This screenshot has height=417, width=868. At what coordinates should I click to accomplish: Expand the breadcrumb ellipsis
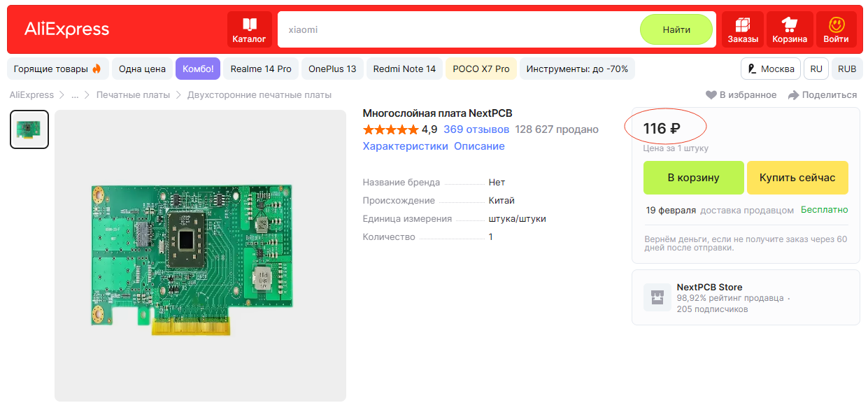pos(75,95)
